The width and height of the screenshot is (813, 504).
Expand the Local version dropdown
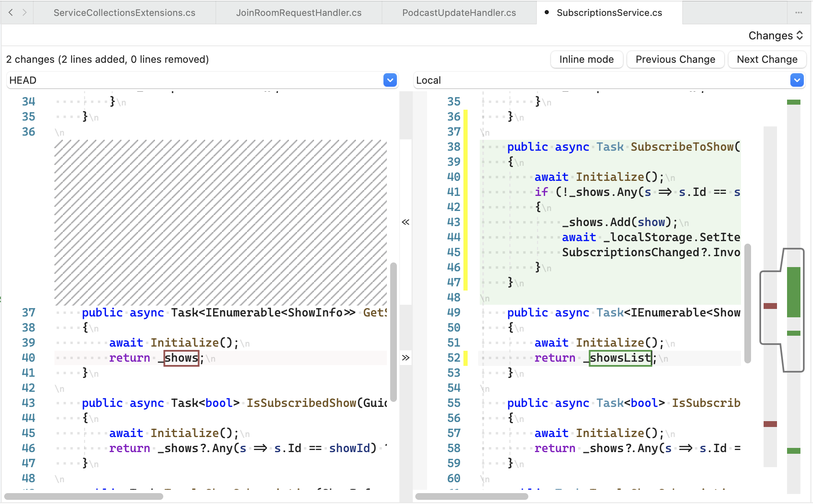tap(798, 81)
